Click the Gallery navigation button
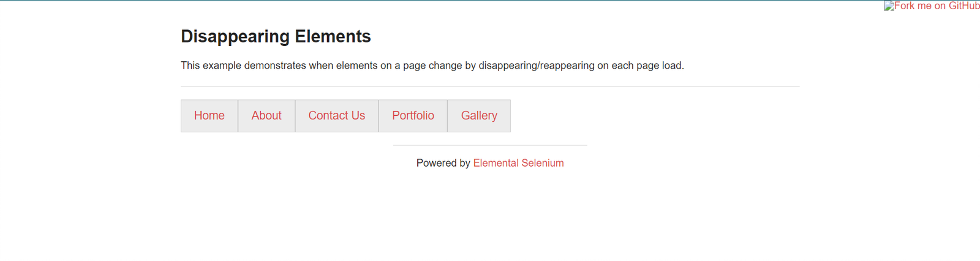The height and width of the screenshot is (261, 980). coord(479,116)
